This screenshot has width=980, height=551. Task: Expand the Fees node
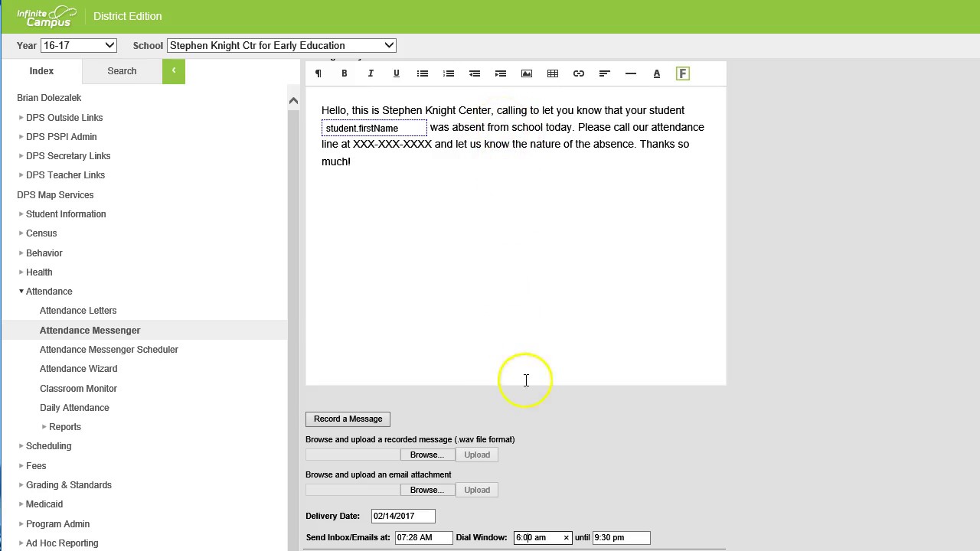(21, 465)
